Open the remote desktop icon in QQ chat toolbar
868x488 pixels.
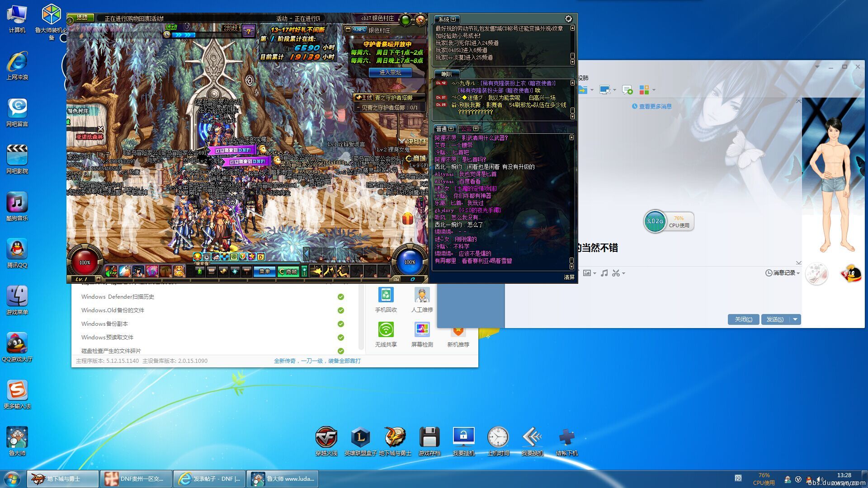(604, 90)
